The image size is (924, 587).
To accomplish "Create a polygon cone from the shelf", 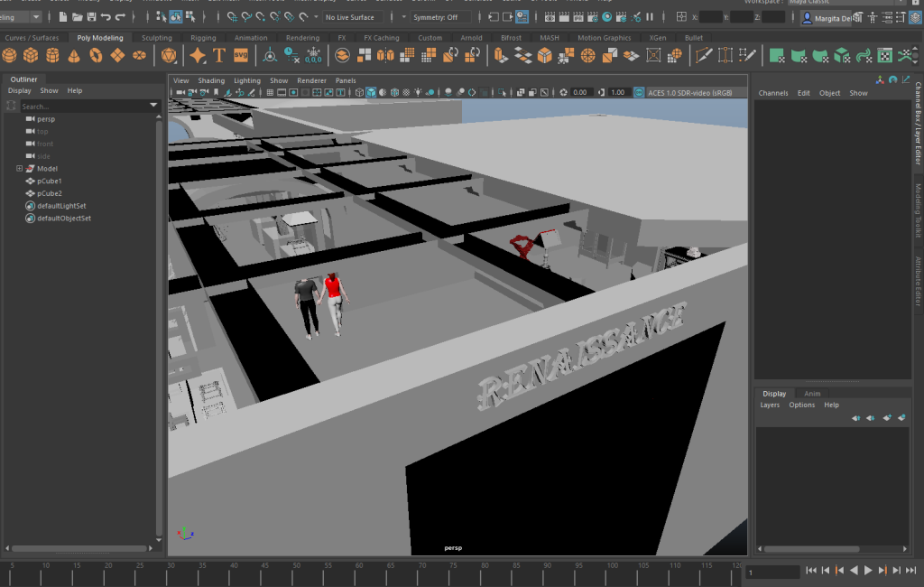I will 74,55.
